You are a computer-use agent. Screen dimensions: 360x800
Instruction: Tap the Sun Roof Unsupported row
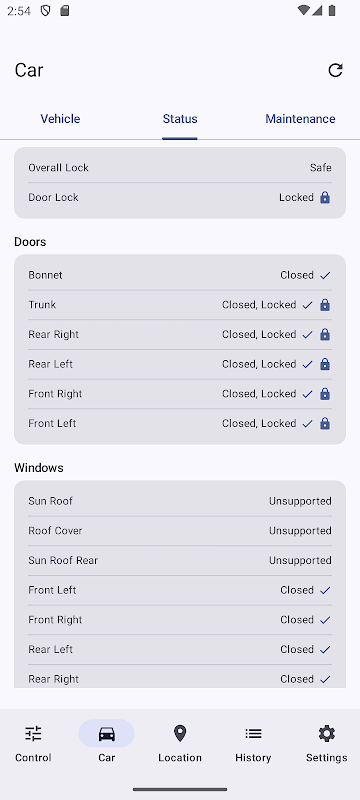coord(180,501)
